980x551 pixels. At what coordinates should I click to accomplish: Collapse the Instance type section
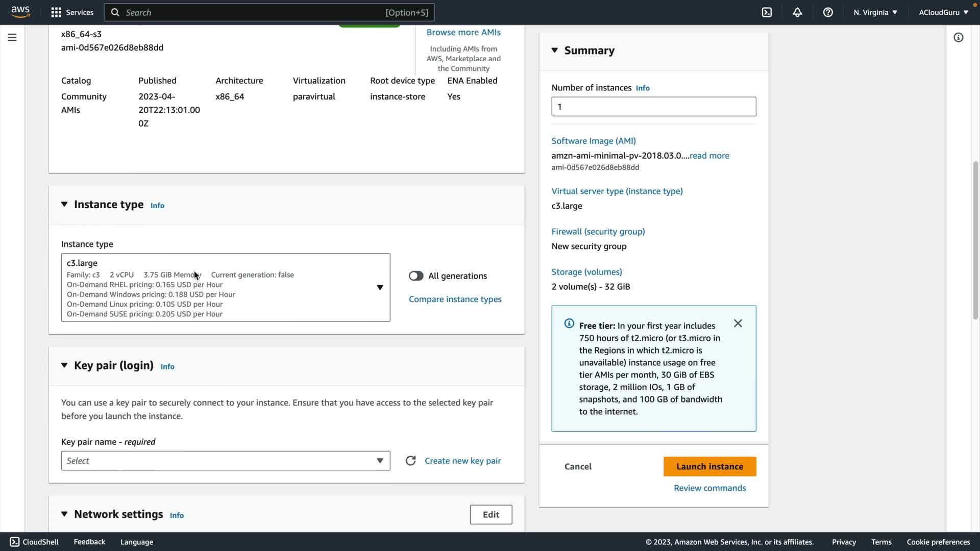[x=64, y=205]
